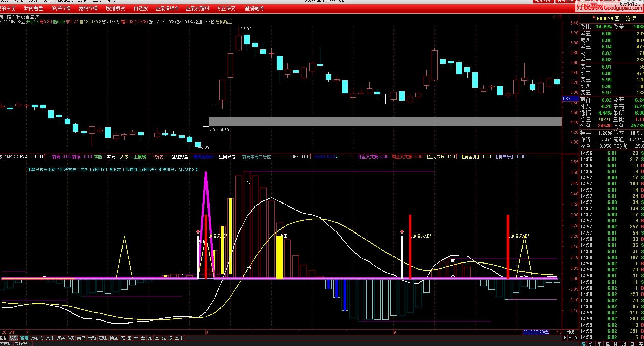Click the 委比 -34.99% value

(603, 27)
